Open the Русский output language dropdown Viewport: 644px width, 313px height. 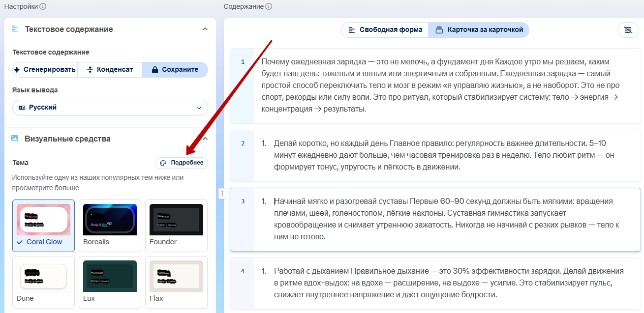tap(110, 108)
